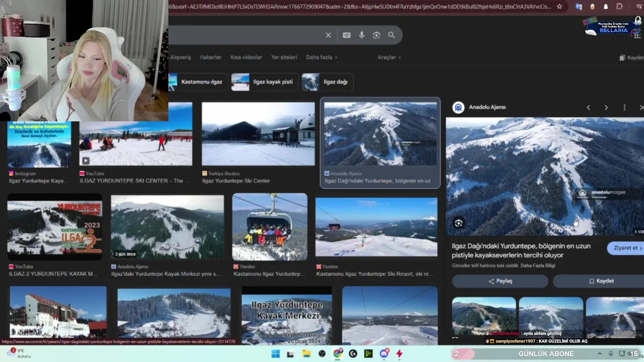The image size is (644, 362).
Task: Open the Google Translate extension icon
Action: 579,7
